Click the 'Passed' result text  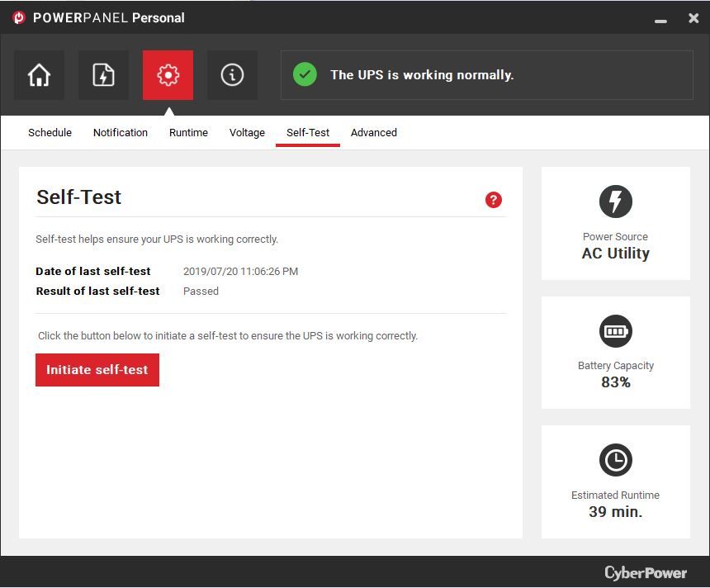(x=201, y=292)
